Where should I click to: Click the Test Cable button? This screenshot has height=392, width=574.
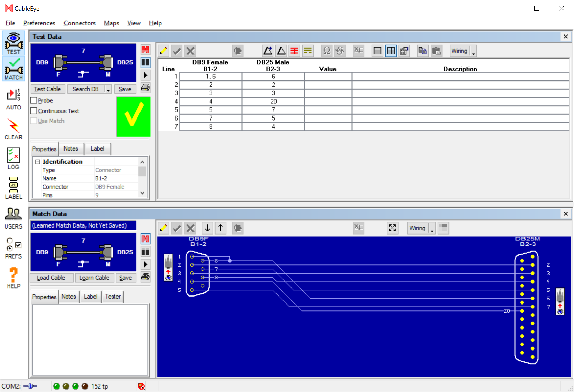(x=47, y=89)
